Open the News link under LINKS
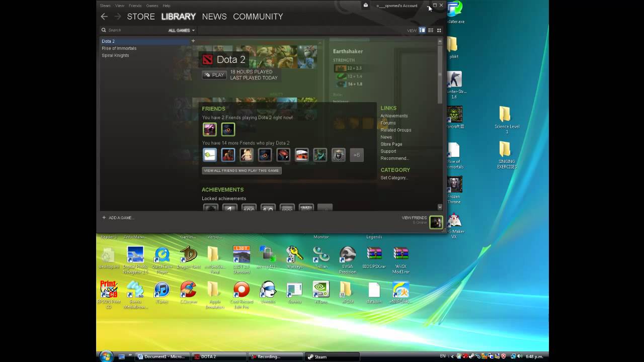Screen dimensions: 644x362 click(386, 137)
